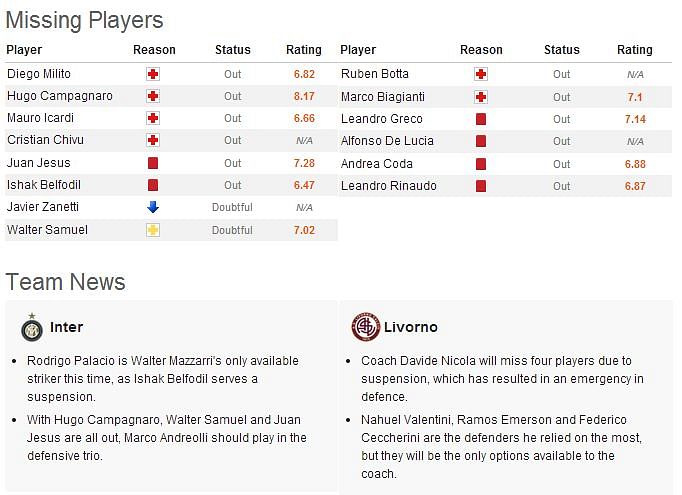Click the Livorno club crest logo
Image resolution: width=682 pixels, height=495 pixels.
pyautogui.click(x=366, y=327)
